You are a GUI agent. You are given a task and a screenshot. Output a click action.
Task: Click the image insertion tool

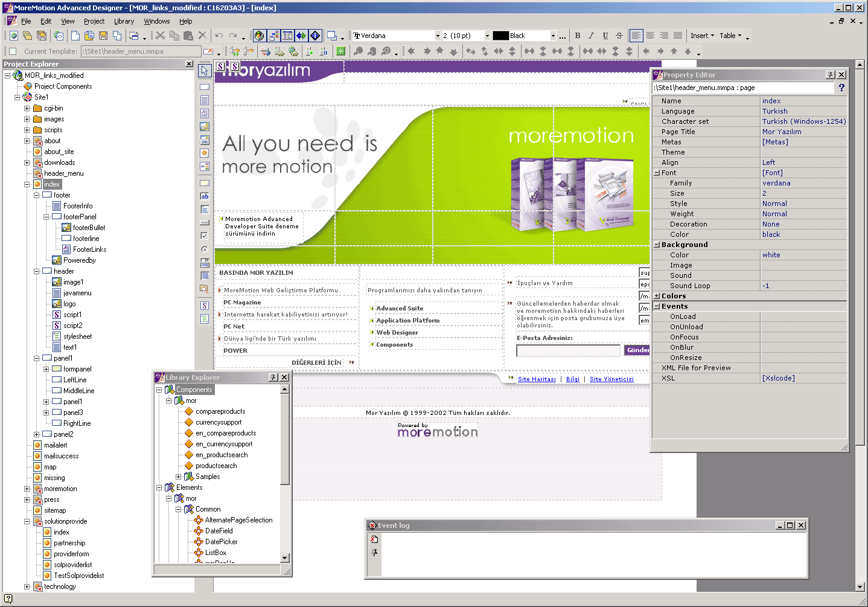tap(205, 126)
